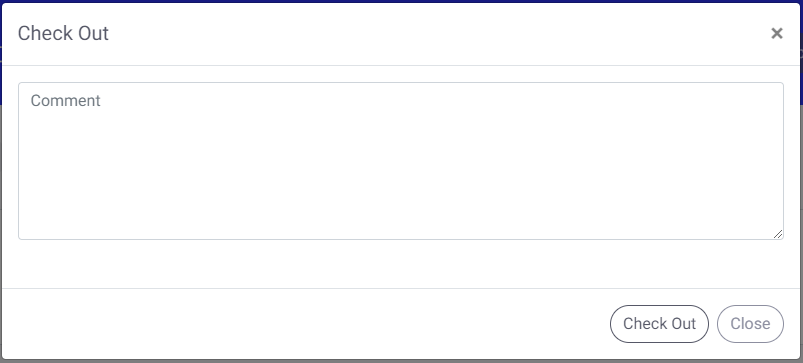Confirm checkout using the Check Out button
The width and height of the screenshot is (803, 363).
coord(659,324)
